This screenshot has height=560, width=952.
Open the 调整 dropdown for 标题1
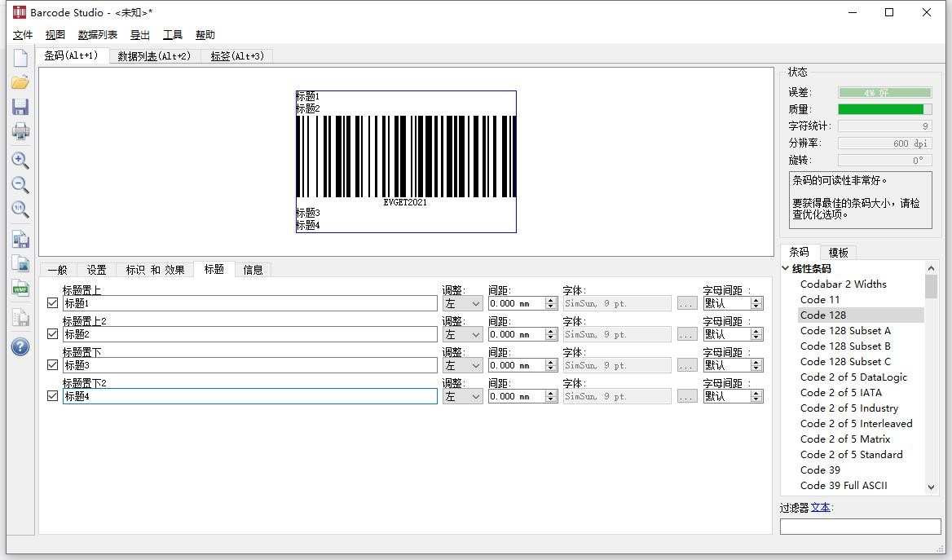[463, 303]
